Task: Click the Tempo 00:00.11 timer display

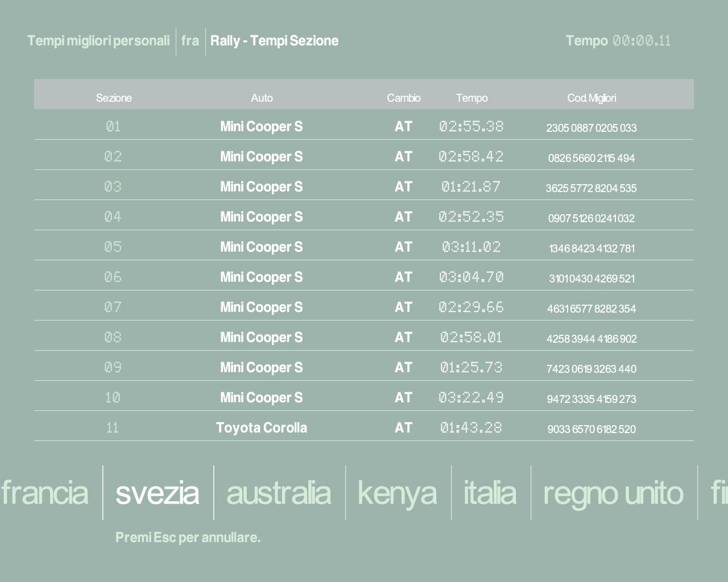Action: tap(618, 41)
